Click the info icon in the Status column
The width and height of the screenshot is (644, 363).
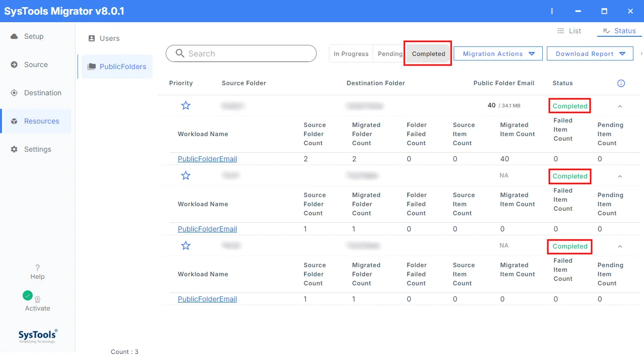[621, 83]
